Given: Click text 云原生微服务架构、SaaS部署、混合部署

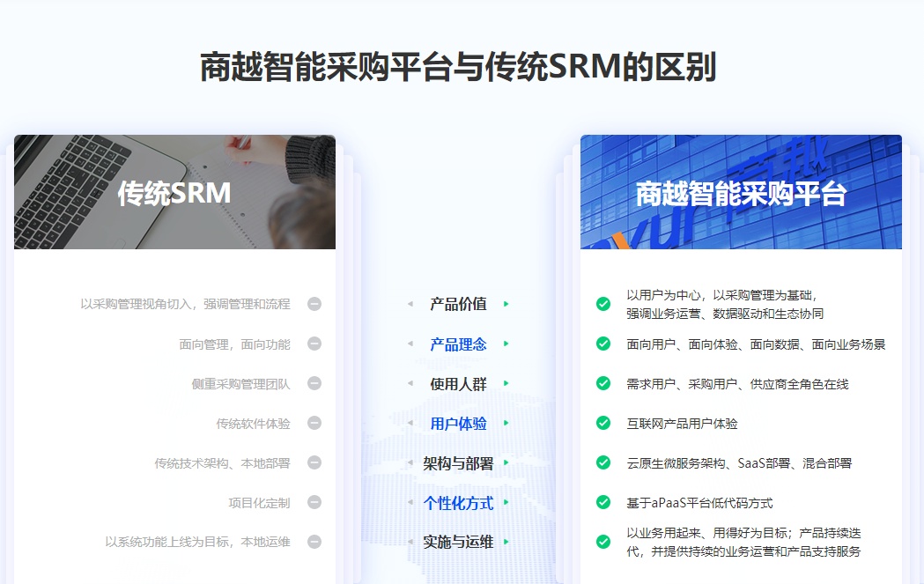Looking at the screenshot, I should coord(739,463).
